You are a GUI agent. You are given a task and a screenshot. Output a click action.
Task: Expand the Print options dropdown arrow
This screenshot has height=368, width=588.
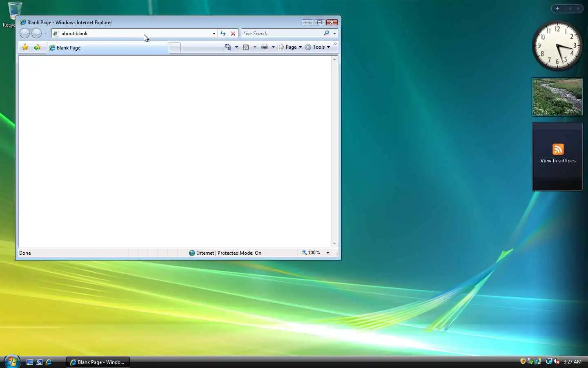coord(273,47)
